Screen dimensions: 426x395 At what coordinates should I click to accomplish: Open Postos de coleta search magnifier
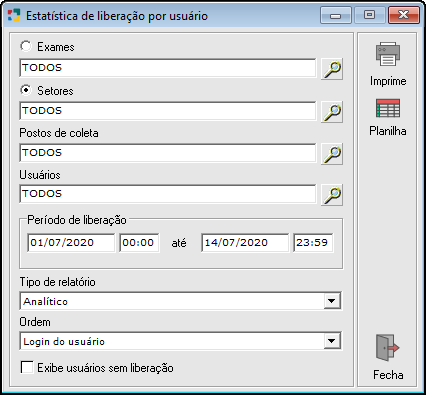332,154
